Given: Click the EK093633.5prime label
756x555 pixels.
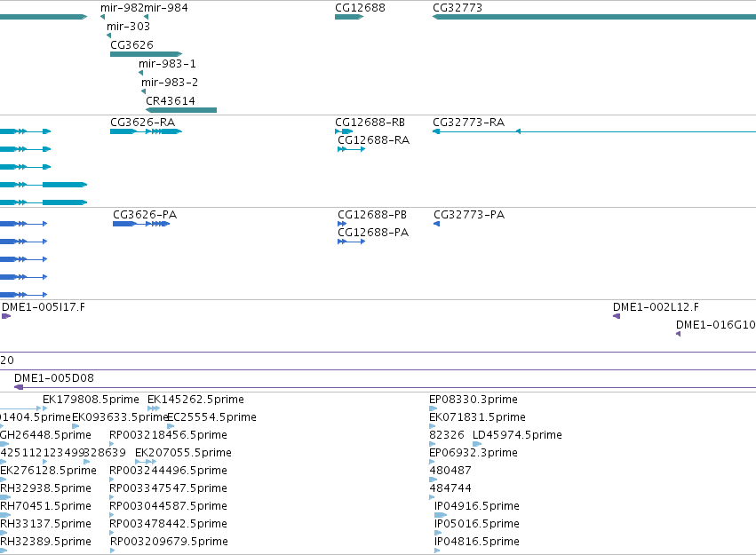Looking at the screenshot, I should (x=120, y=417).
